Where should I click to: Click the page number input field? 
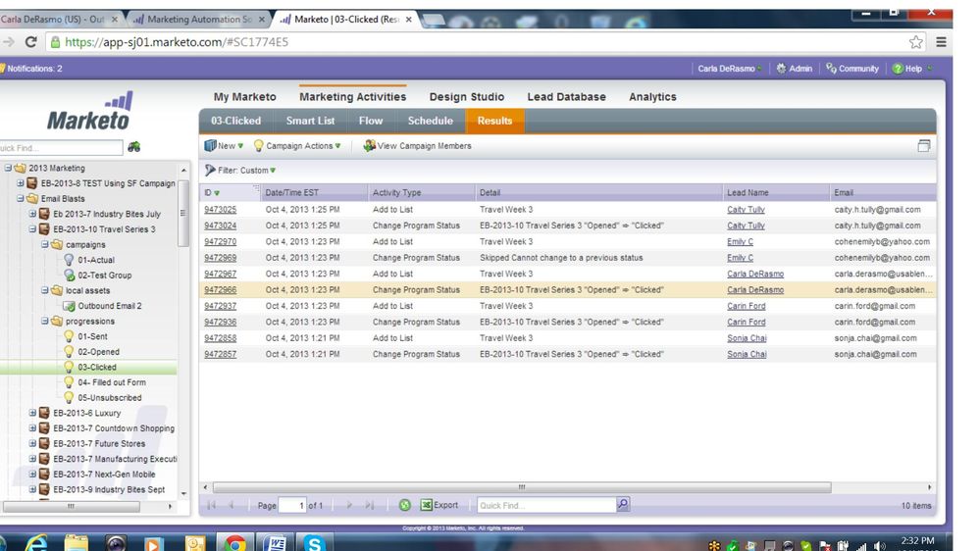(292, 505)
